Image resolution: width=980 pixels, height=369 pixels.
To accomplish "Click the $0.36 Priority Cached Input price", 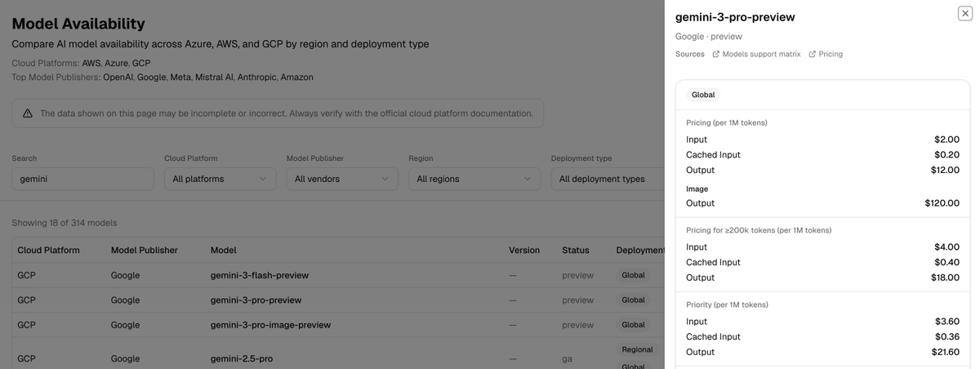I will coord(947,336).
